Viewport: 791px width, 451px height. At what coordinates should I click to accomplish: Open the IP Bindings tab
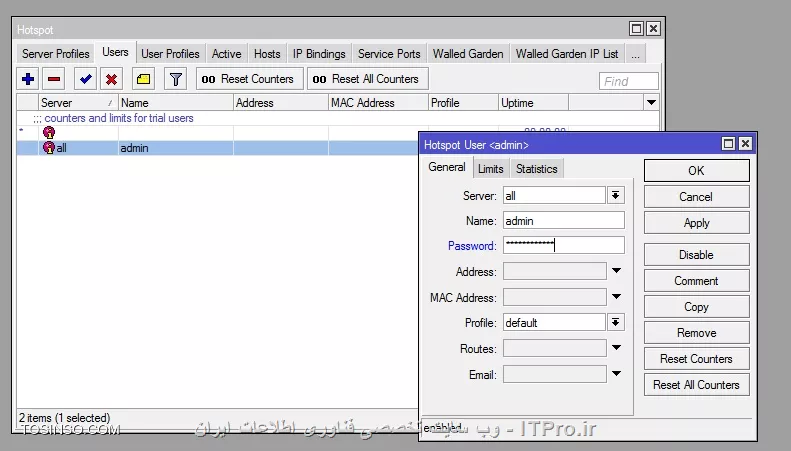click(x=319, y=53)
